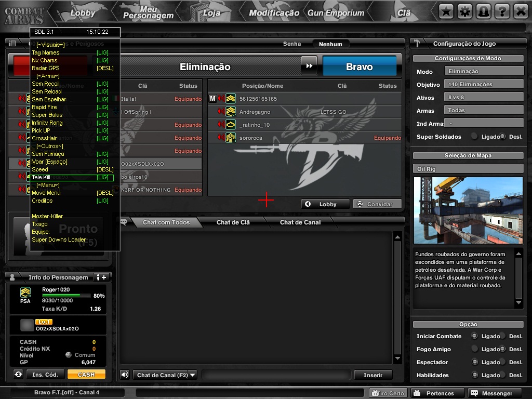This screenshot has height=399, width=532.
Task: Click the chat bubble icon beside chat tabs
Action: coord(124,222)
